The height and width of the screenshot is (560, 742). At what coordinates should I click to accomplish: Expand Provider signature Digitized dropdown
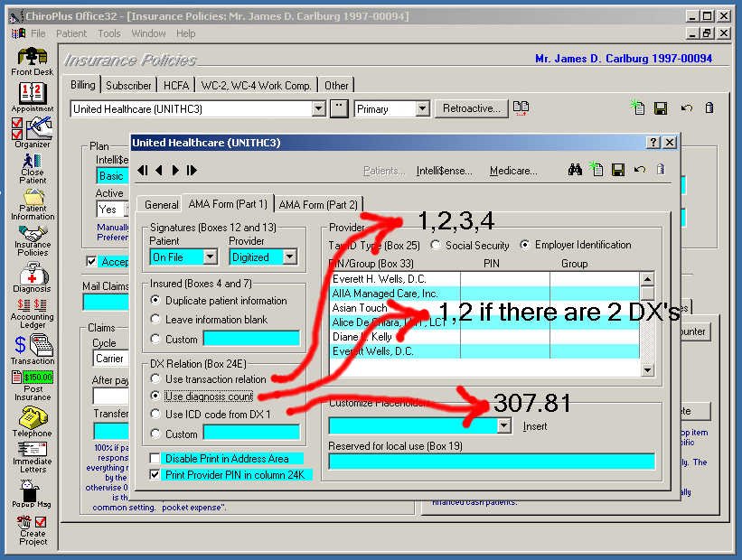click(289, 257)
